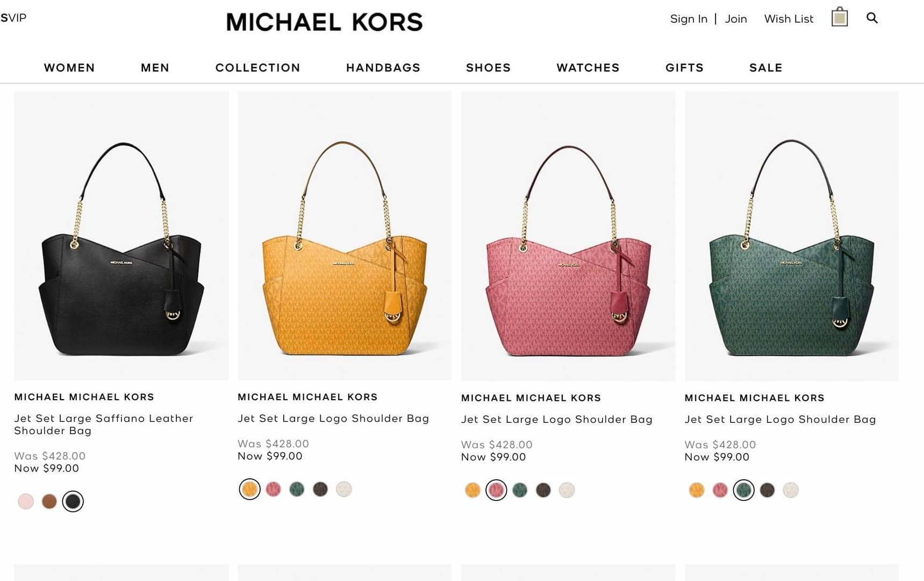Screen dimensions: 924x581
Task: Select black swatch on Saffiano Leather bag
Action: (x=73, y=501)
